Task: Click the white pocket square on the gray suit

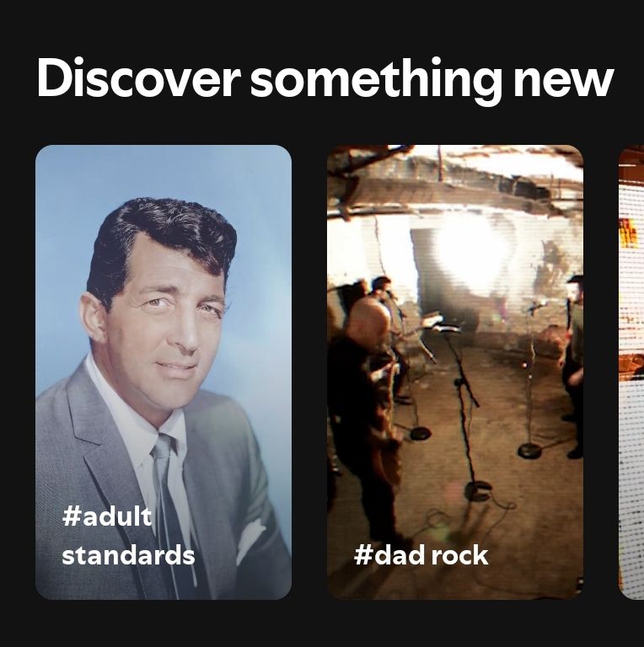Action: pyautogui.click(x=250, y=541)
